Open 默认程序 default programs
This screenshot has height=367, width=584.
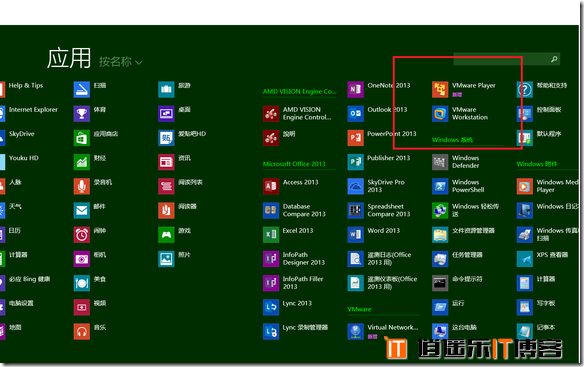coord(539,138)
